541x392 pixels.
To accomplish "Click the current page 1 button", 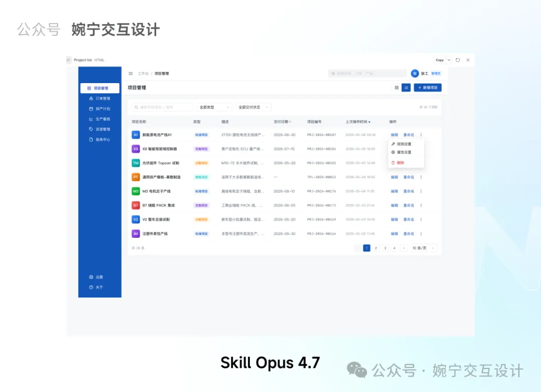I will click(x=367, y=248).
